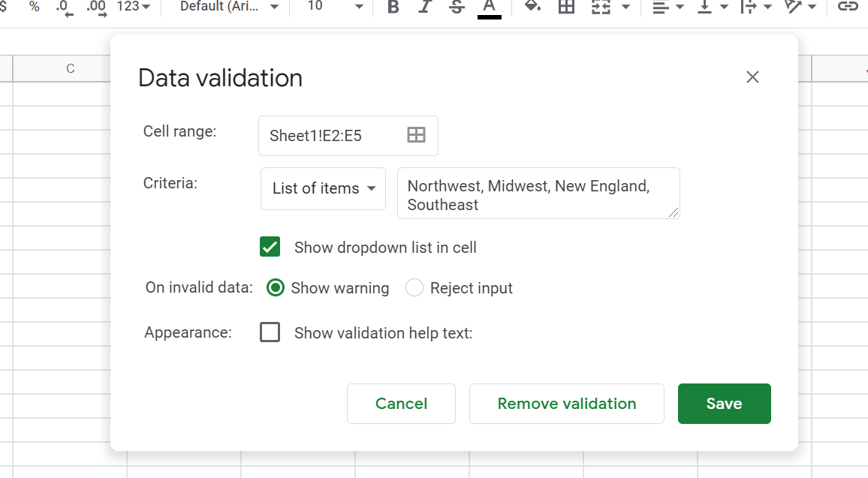Apply strikethrough formatting

[457, 7]
